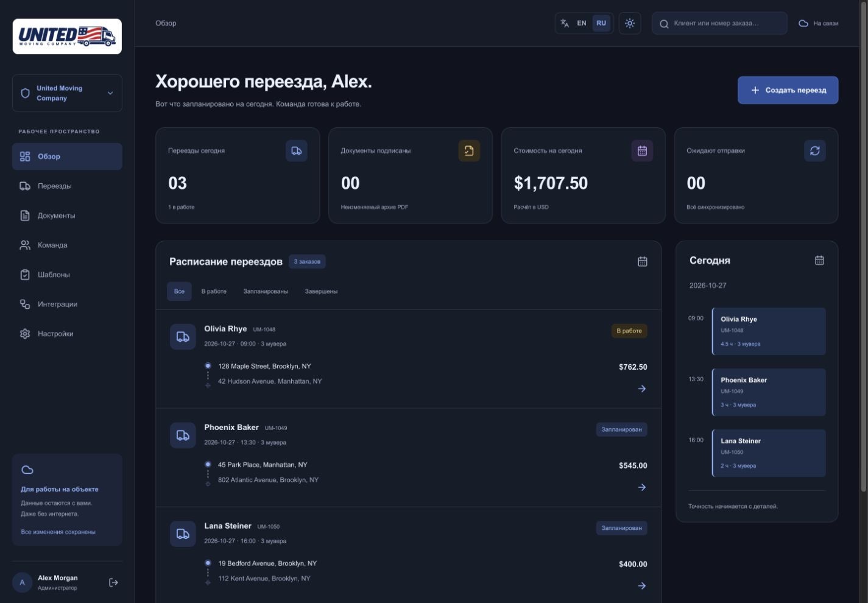The width and height of the screenshot is (868, 603).
Task: Open the Olivia Rhye 09:00 timeline card
Action: [x=769, y=331]
